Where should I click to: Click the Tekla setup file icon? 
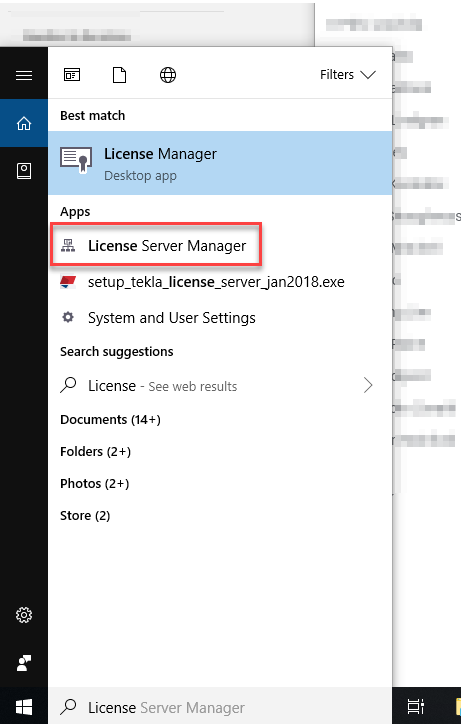coord(68,282)
